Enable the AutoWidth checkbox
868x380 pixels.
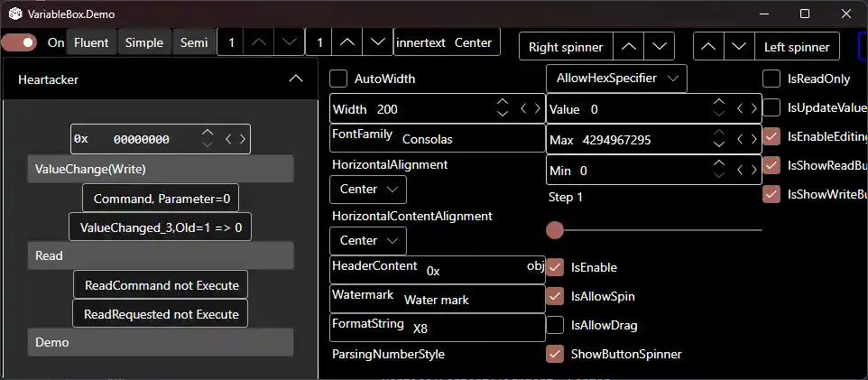pyautogui.click(x=339, y=79)
